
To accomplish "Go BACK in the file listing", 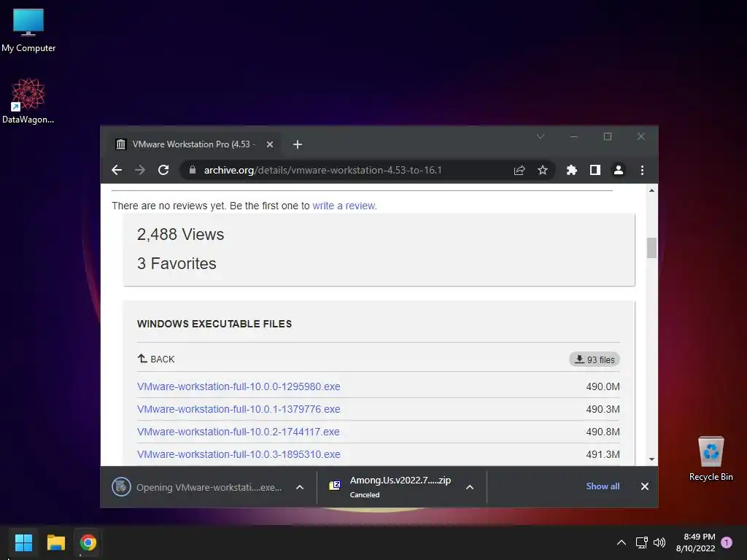I will tap(156, 359).
